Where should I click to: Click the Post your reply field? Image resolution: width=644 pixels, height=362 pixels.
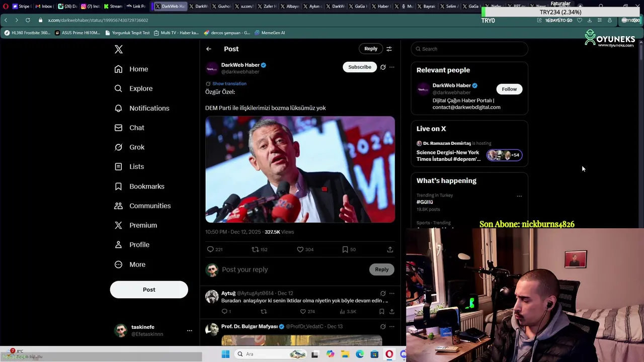[x=294, y=269]
